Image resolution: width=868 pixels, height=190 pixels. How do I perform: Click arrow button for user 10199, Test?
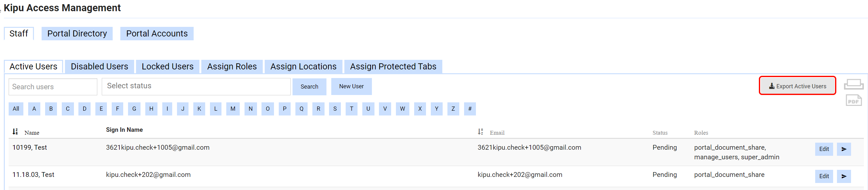tap(843, 149)
